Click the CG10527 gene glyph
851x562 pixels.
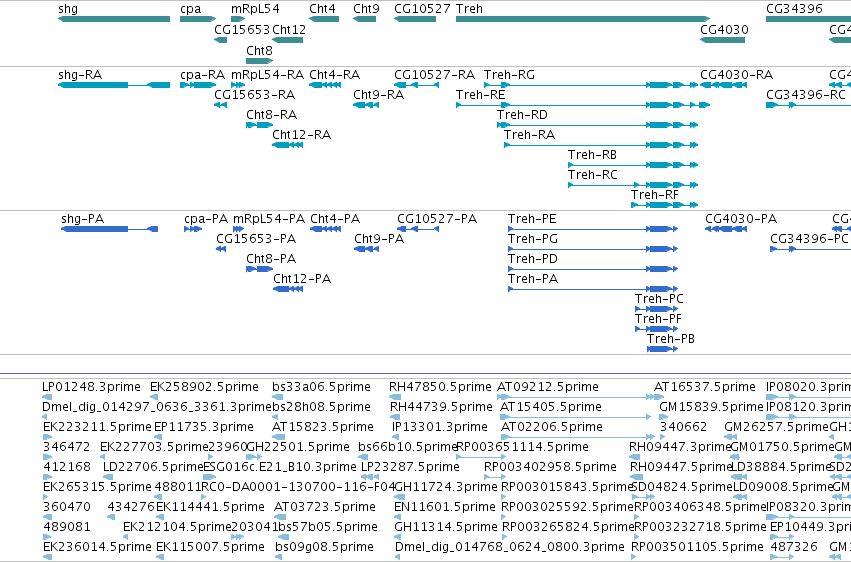tap(415, 19)
